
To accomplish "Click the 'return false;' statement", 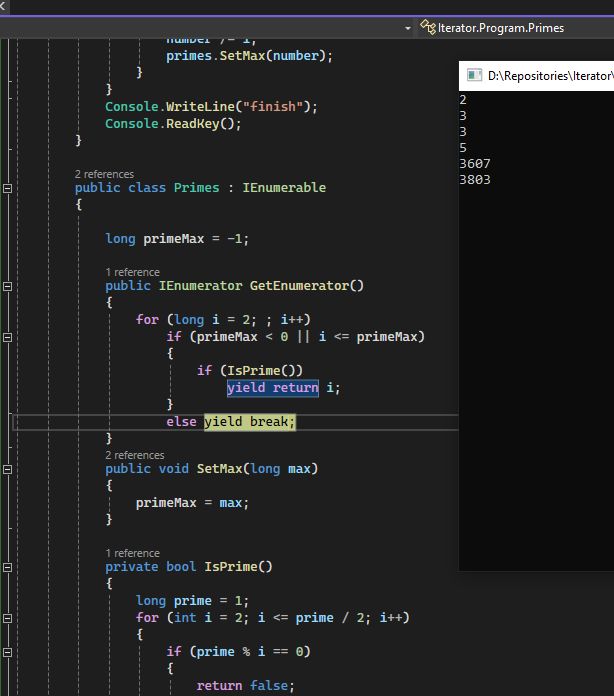I will tap(246, 686).
